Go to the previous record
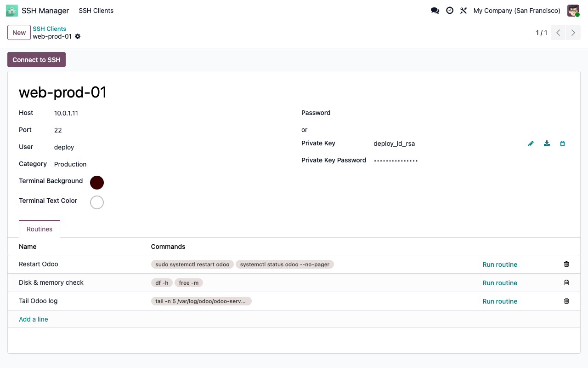The image size is (588, 368). coord(558,33)
